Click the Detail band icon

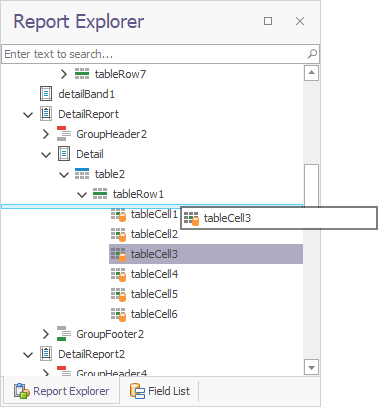click(x=64, y=154)
